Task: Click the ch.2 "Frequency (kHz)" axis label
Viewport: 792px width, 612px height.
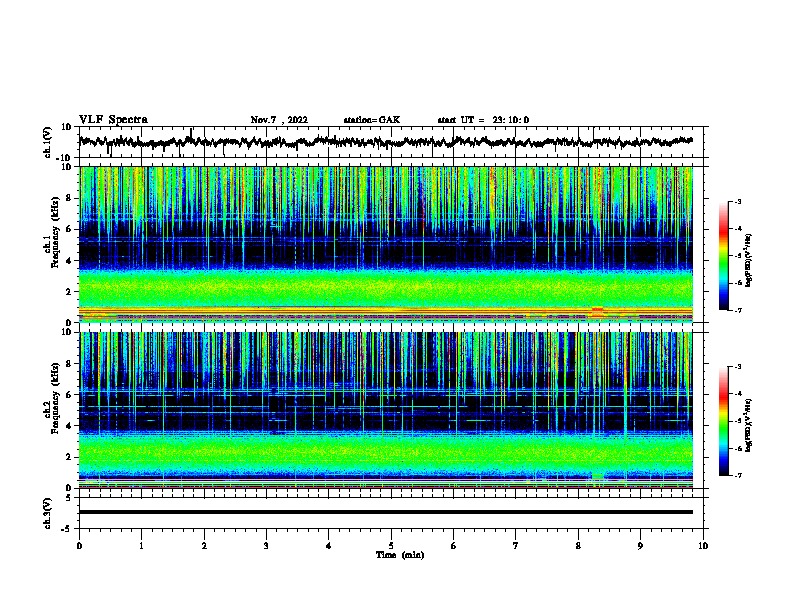Action: [x=55, y=398]
